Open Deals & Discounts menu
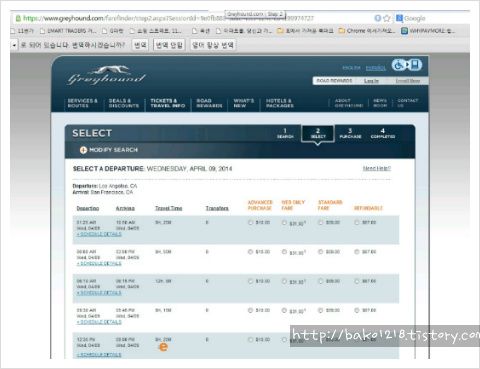Image resolution: width=480 pixels, height=369 pixels. (x=123, y=103)
